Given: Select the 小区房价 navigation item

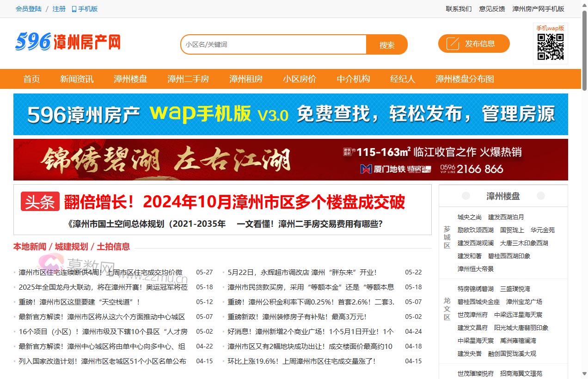Looking at the screenshot, I should point(300,79).
